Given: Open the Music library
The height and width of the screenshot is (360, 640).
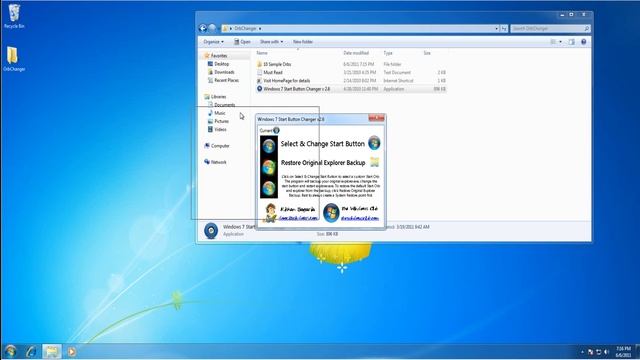Looking at the screenshot, I should (x=220, y=113).
